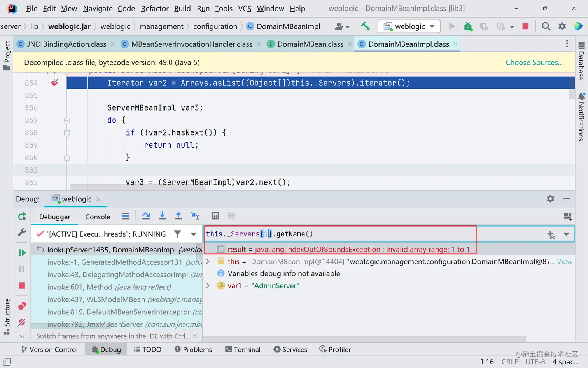This screenshot has width=588, height=368.
Task: Open expression history dropdown arrow
Action: coord(566,234)
